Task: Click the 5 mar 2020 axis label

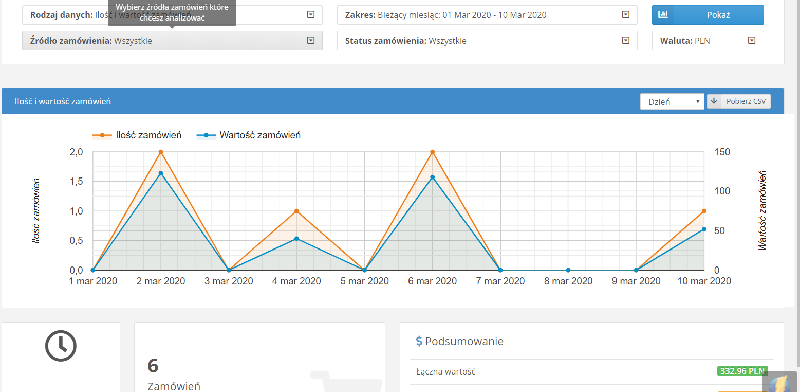Action: 364,281
